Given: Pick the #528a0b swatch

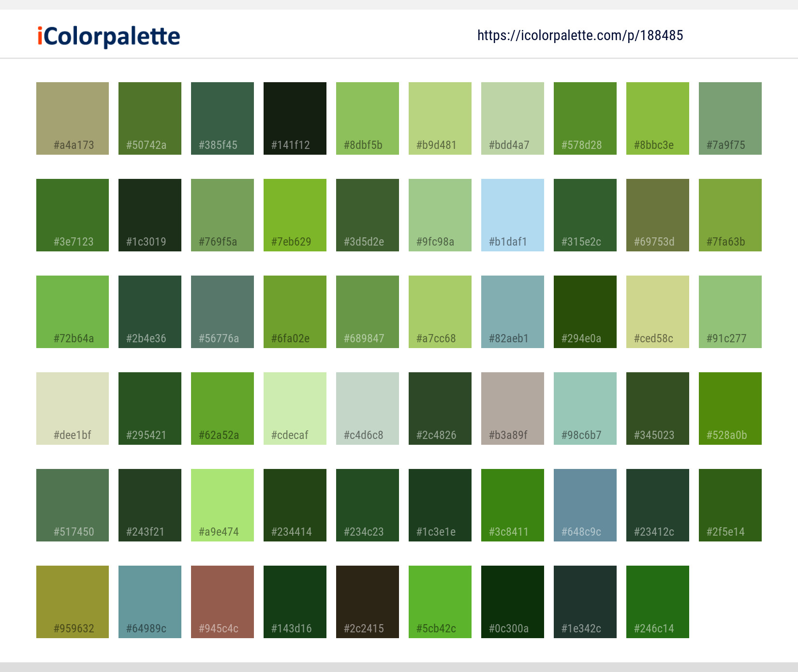Looking at the screenshot, I should tap(730, 409).
